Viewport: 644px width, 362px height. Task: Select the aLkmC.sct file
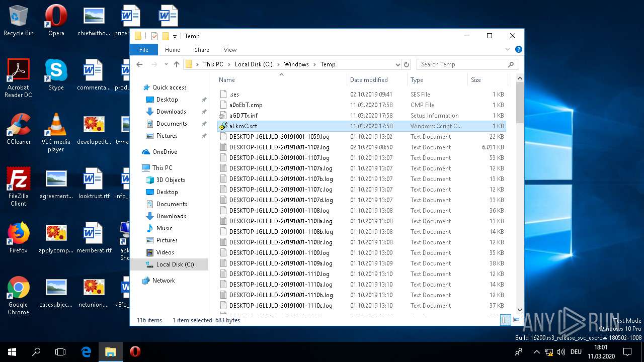click(362, 126)
